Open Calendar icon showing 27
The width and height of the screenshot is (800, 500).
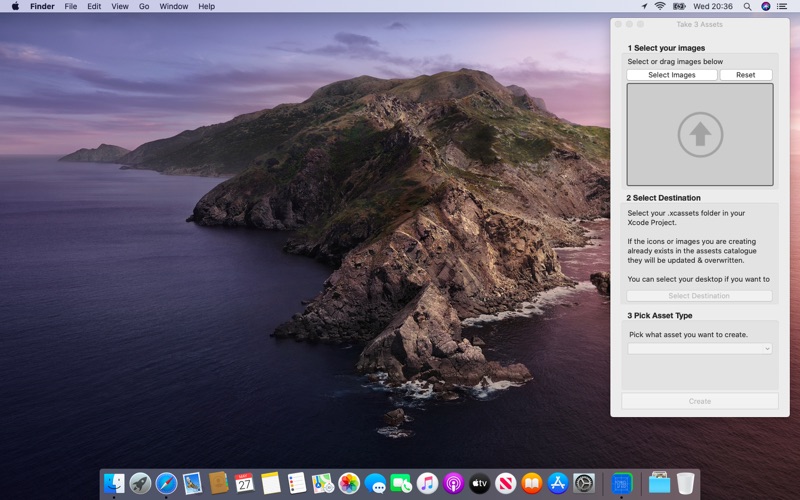click(x=244, y=483)
